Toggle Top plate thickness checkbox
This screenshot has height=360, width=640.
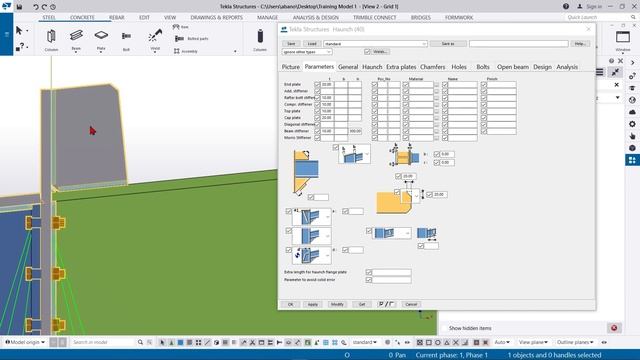tap(317, 111)
